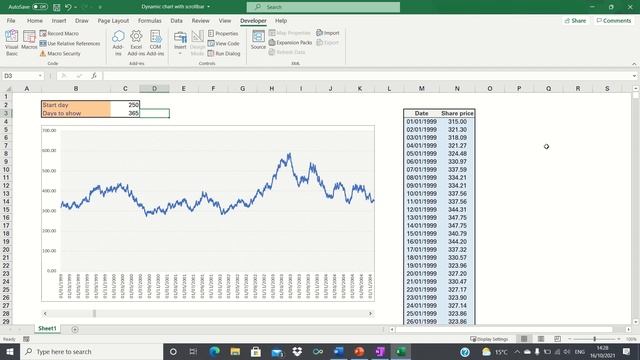Image resolution: width=640 pixels, height=360 pixels.
Task: Open PowerPoint from the taskbar
Action: [x=359, y=351]
